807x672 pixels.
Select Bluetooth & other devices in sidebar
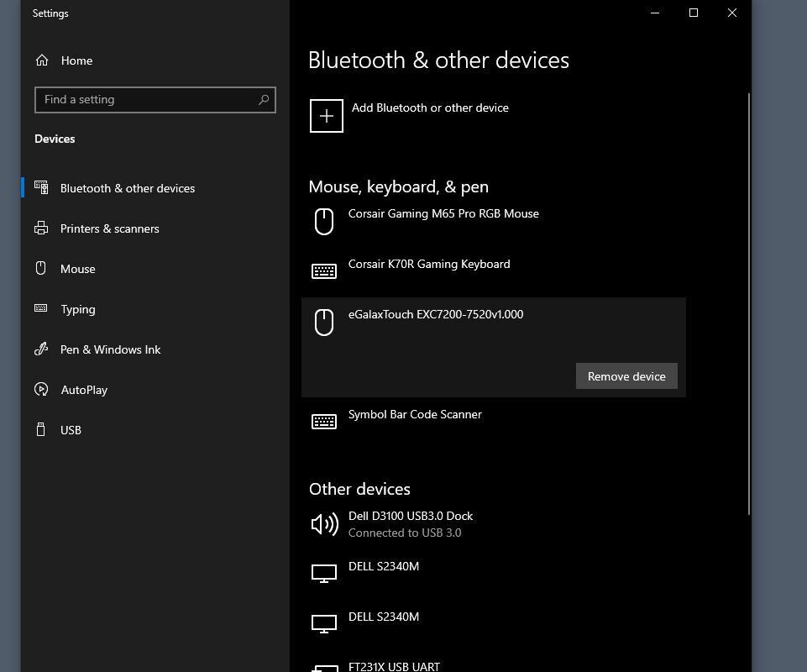(128, 188)
